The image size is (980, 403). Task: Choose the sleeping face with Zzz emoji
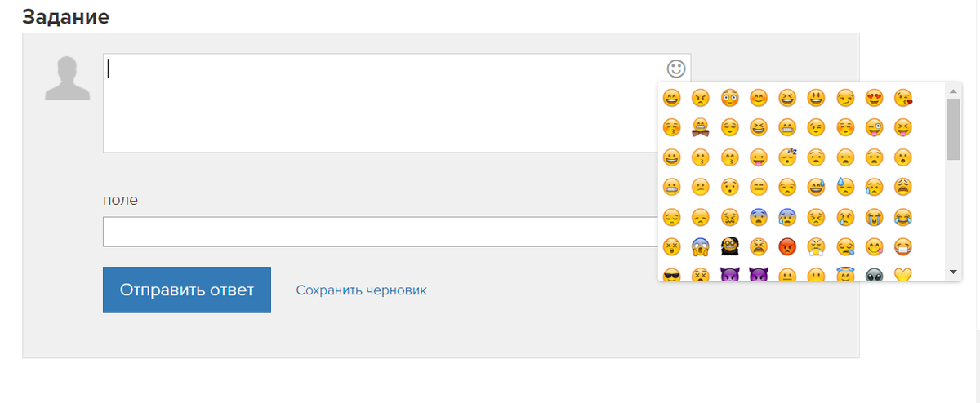787,157
